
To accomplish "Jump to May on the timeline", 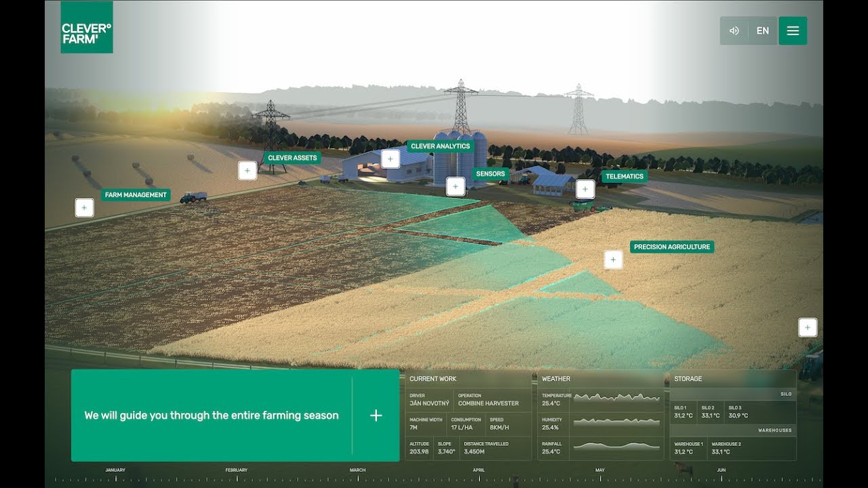I will (x=600, y=470).
